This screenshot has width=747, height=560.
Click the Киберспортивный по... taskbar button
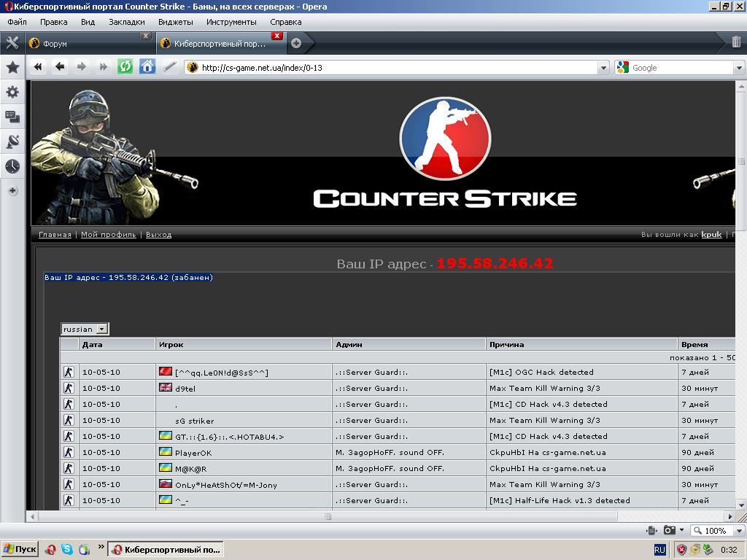click(x=166, y=550)
